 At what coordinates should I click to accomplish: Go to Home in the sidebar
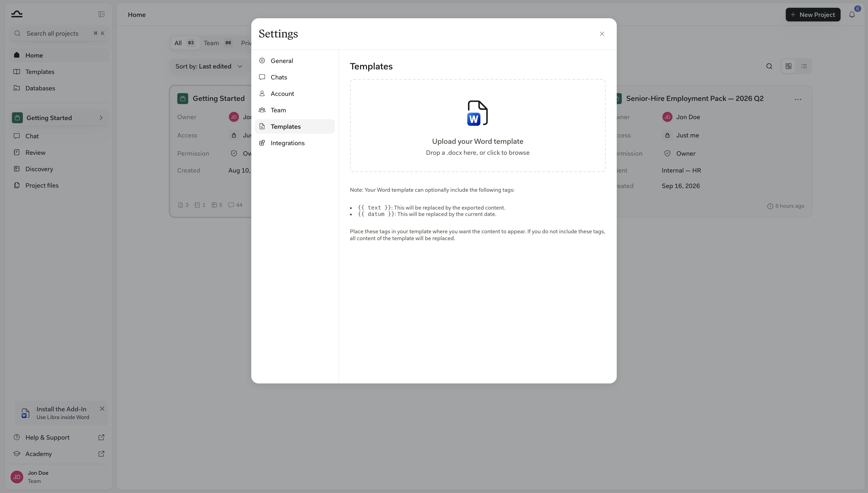(x=59, y=55)
